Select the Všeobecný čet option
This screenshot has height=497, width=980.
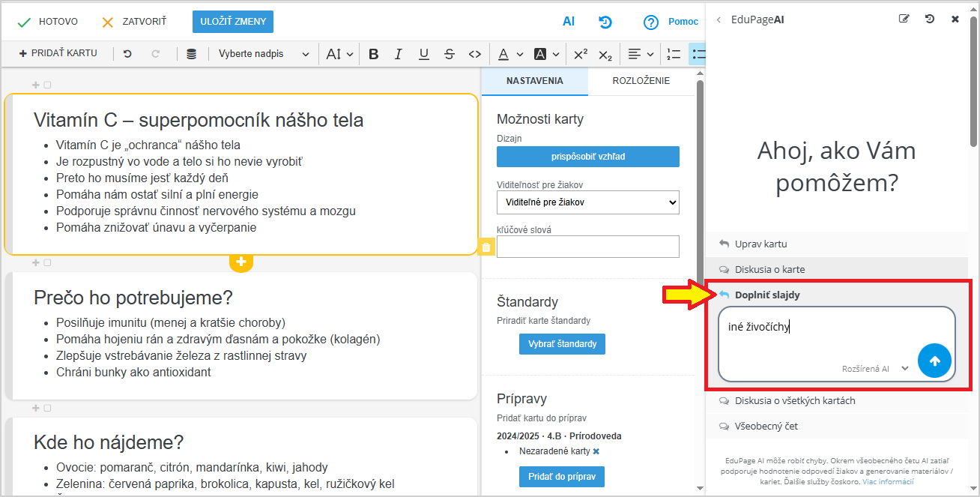tap(766, 427)
